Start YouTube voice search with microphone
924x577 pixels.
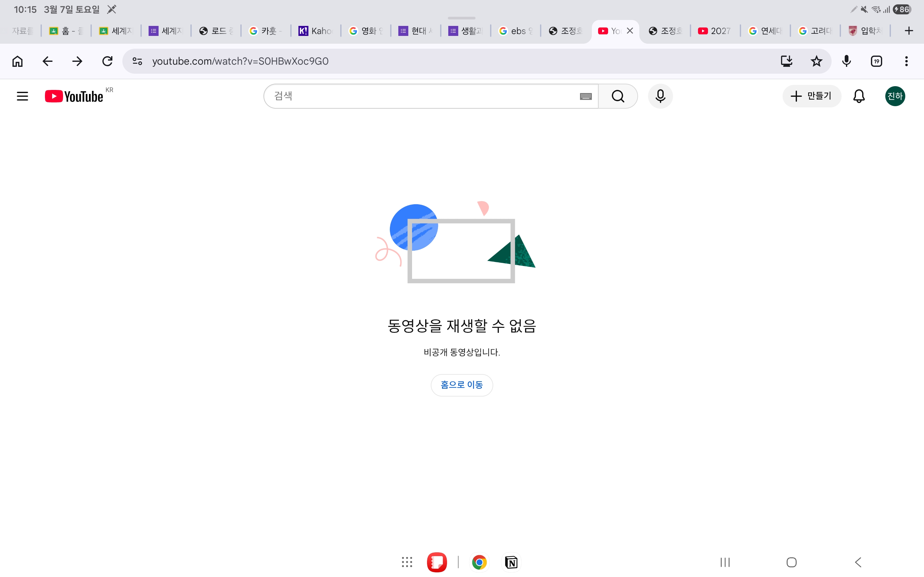[660, 96]
